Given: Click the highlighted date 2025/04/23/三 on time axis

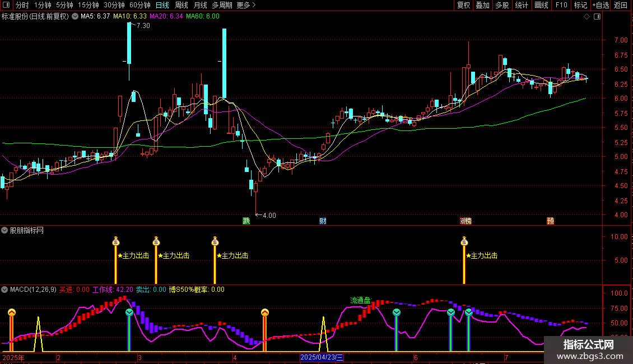Looking at the screenshot, I should coord(322,357).
